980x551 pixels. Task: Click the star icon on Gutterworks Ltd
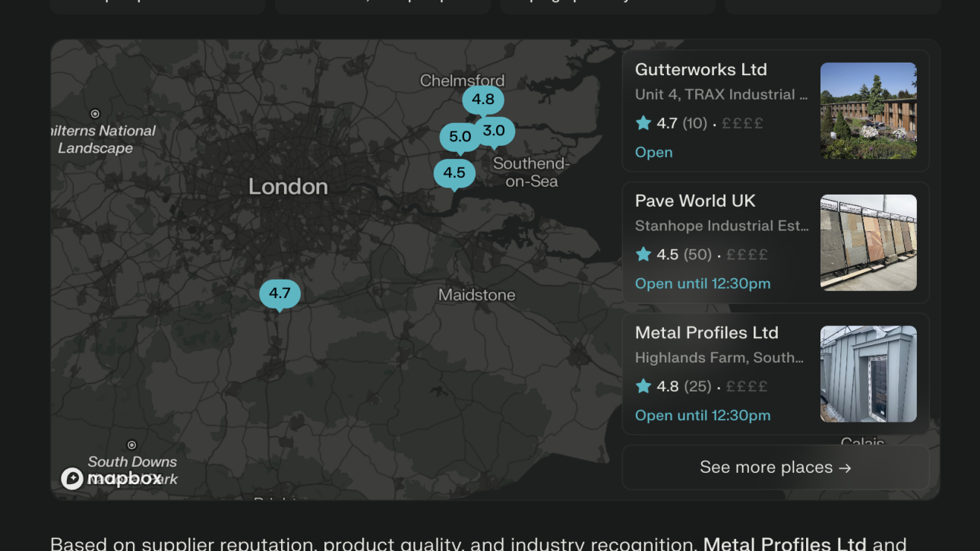click(x=643, y=123)
